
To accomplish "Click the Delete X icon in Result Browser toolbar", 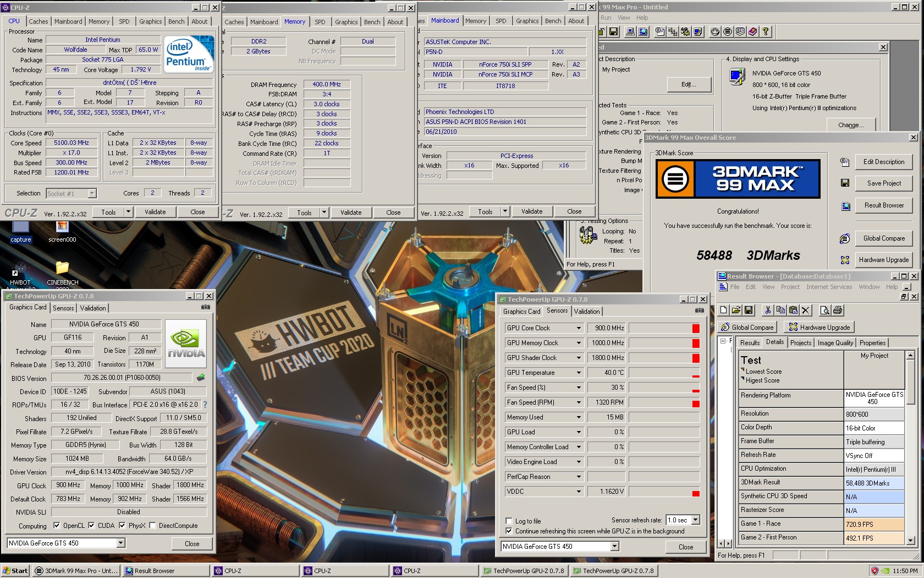I will 805,310.
